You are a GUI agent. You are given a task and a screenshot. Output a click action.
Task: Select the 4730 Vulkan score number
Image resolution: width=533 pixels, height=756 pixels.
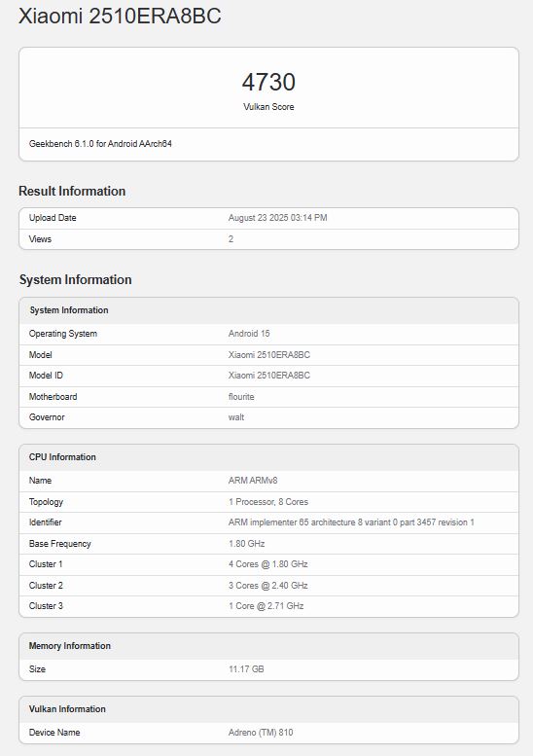[268, 82]
